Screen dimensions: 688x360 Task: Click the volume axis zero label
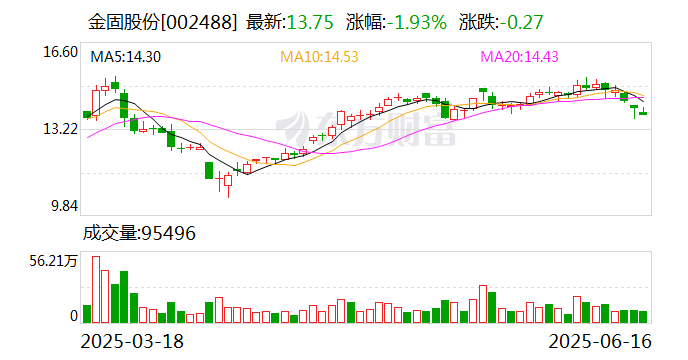click(x=74, y=316)
